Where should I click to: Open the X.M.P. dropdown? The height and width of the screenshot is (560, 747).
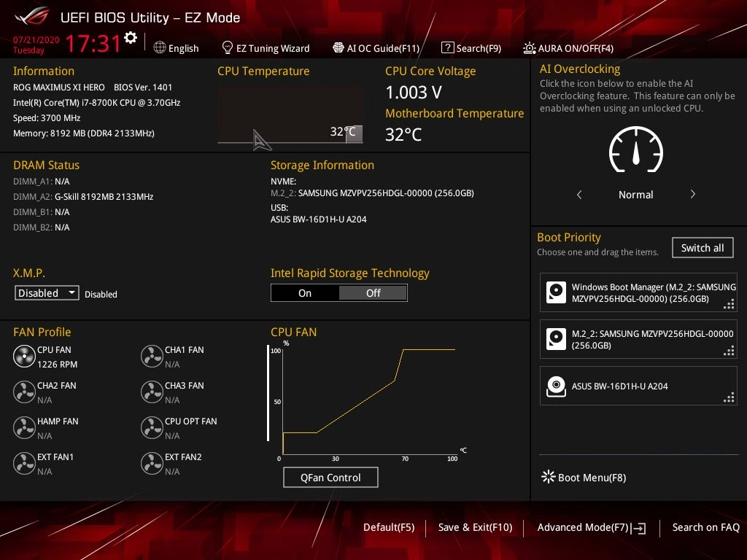point(47,293)
